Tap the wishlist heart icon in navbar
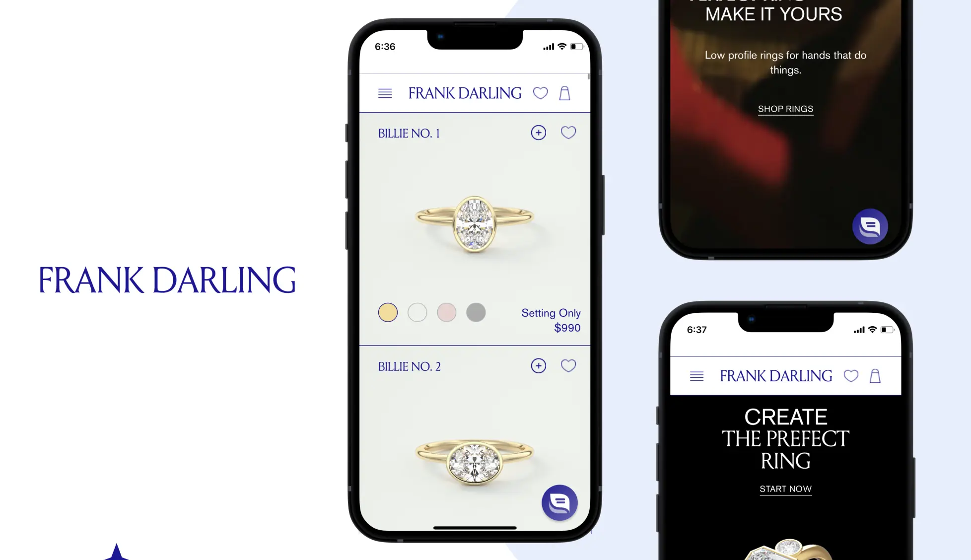This screenshot has height=560, width=971. coord(541,93)
